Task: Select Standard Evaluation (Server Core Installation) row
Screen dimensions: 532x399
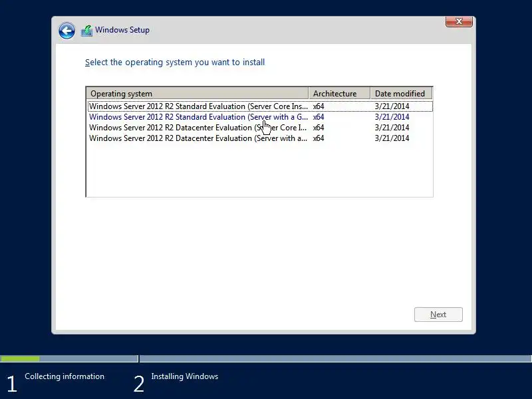Action: [260, 106]
